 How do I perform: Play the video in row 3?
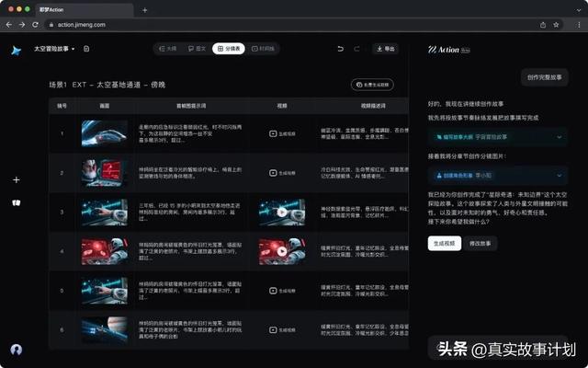pos(282,213)
